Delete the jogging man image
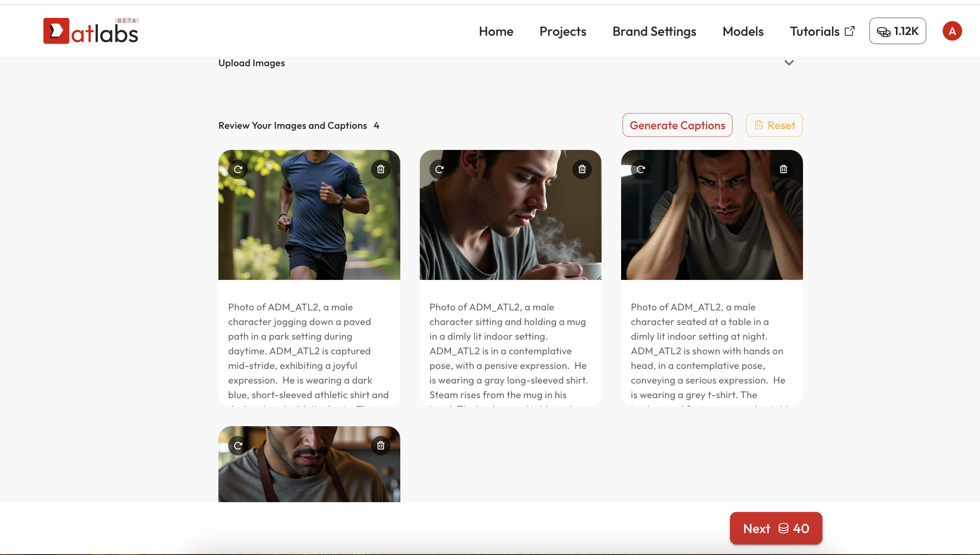Image resolution: width=980 pixels, height=555 pixels. [380, 169]
